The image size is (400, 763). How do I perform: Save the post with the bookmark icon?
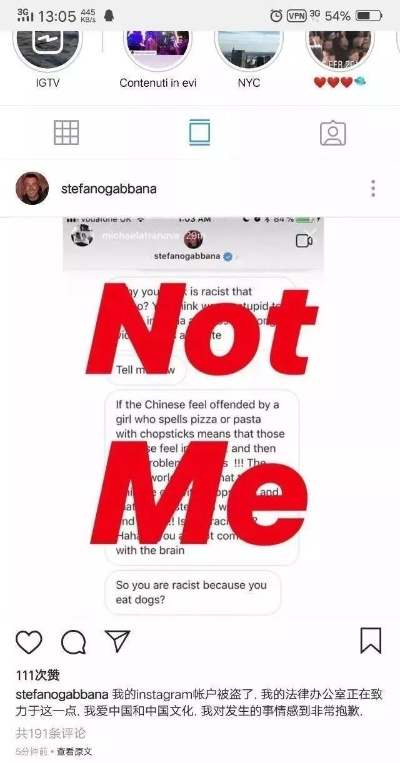[371, 641]
